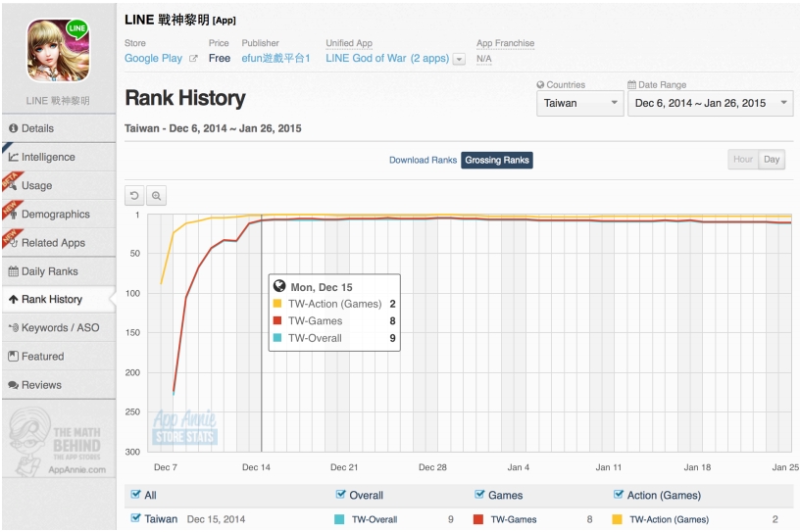Image resolution: width=800 pixels, height=532 pixels.
Task: Open the Date Range dropdown
Action: point(710,103)
